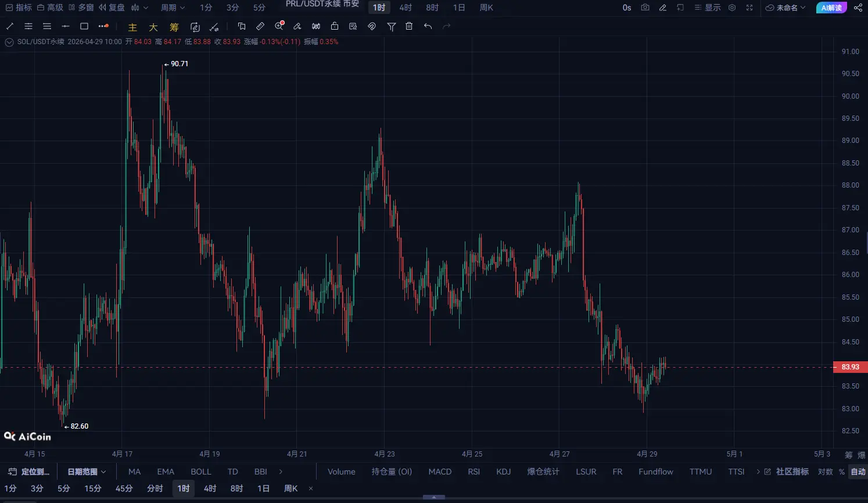Open the filter funnel icon
Viewport: 868px width, 503px height.
pyautogui.click(x=392, y=26)
